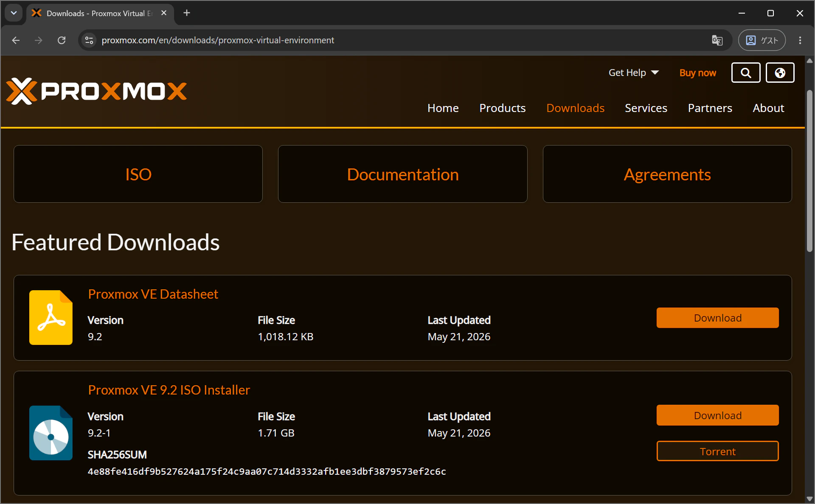Open Google Translate icon in address bar
The height and width of the screenshot is (504, 815).
[717, 40]
